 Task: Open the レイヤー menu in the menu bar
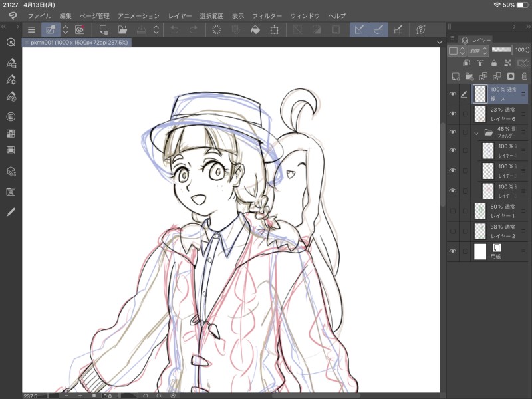[180, 15]
